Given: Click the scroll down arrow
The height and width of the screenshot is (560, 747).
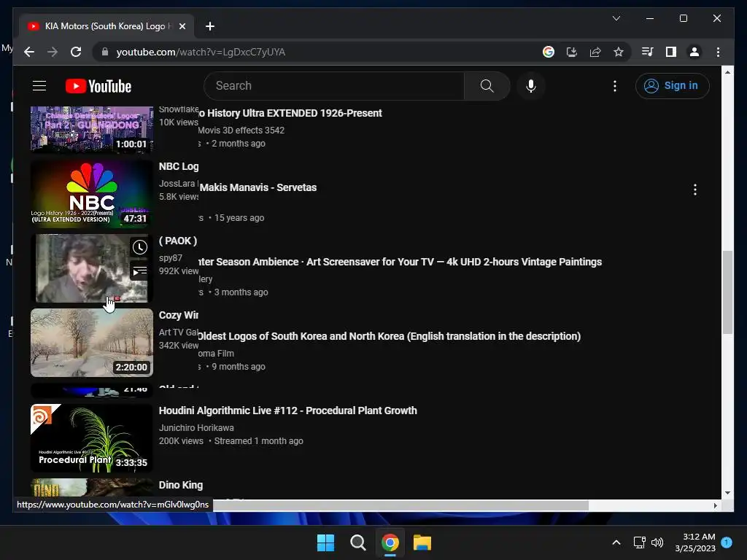Looking at the screenshot, I should click(x=727, y=493).
